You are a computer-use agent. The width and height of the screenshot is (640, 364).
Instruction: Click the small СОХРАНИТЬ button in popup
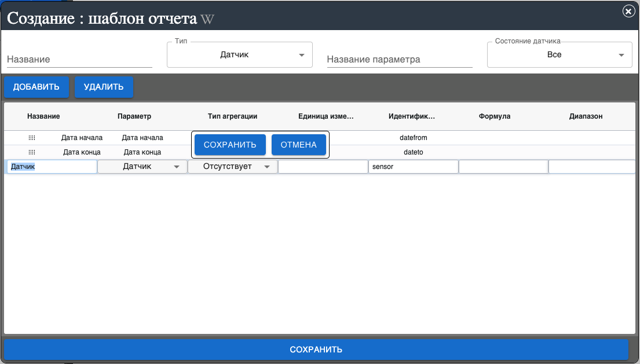pyautogui.click(x=230, y=145)
